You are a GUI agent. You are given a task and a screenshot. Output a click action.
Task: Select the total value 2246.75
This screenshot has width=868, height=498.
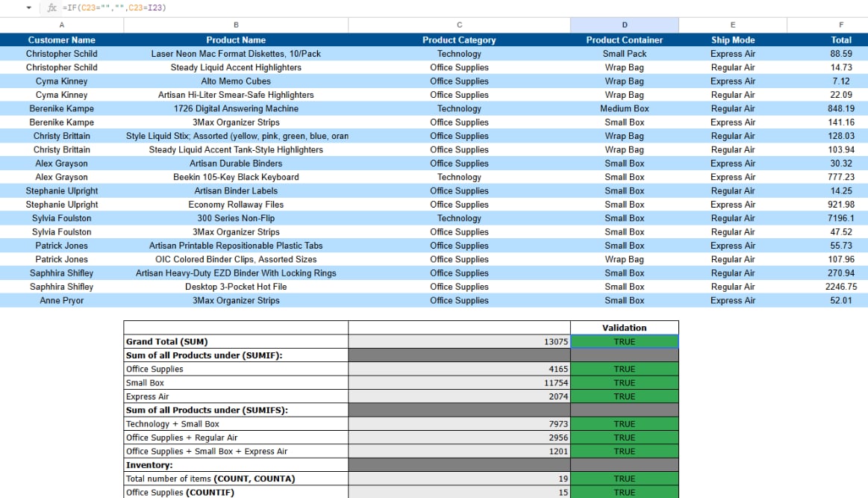point(841,287)
